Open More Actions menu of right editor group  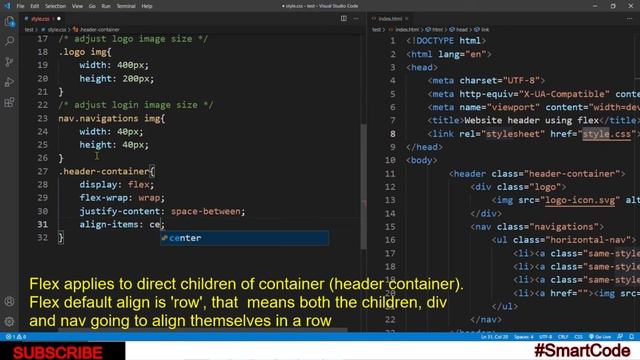629,18
